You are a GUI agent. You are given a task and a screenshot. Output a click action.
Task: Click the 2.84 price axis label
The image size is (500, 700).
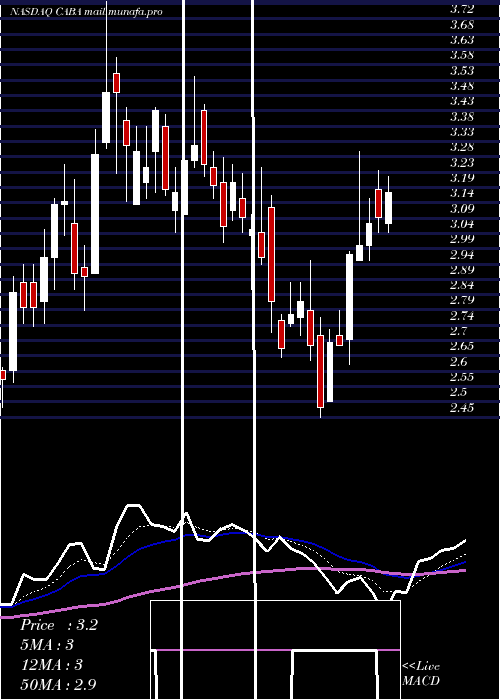click(462, 285)
